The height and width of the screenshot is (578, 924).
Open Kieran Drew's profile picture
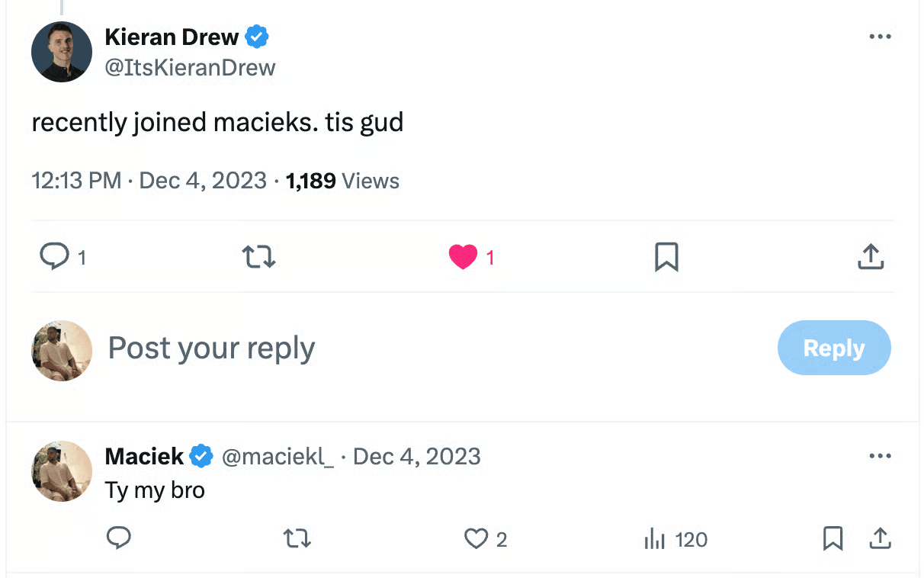pyautogui.click(x=62, y=52)
